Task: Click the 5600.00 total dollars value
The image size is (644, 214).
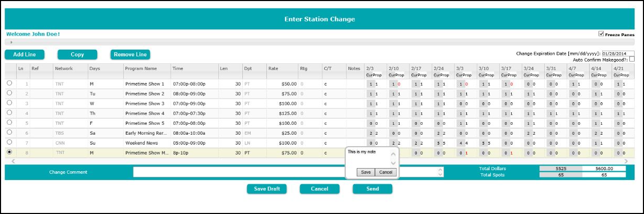Action: pyautogui.click(x=604, y=169)
